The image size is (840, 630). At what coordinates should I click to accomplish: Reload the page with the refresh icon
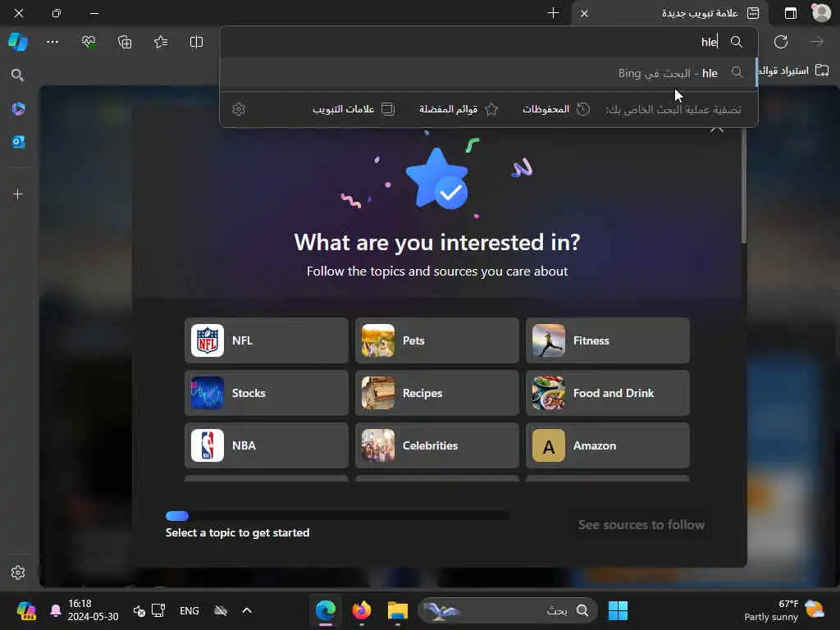(781, 42)
